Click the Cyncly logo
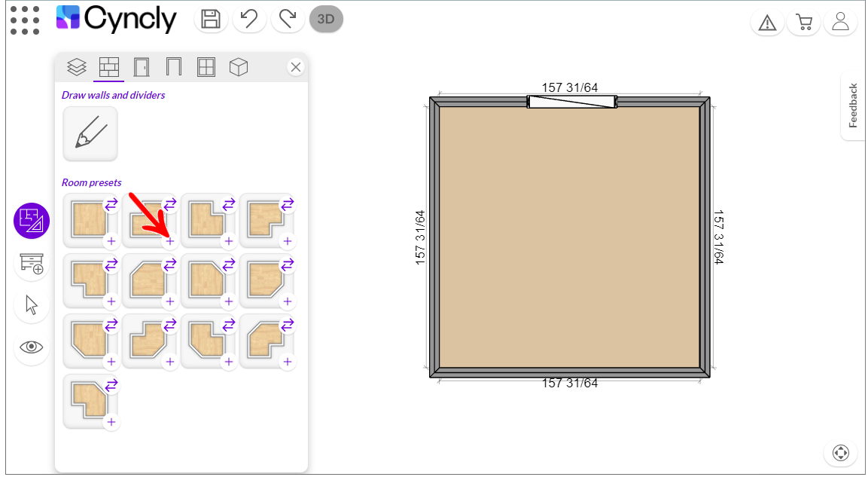This screenshot has width=868, height=480. coord(116,19)
